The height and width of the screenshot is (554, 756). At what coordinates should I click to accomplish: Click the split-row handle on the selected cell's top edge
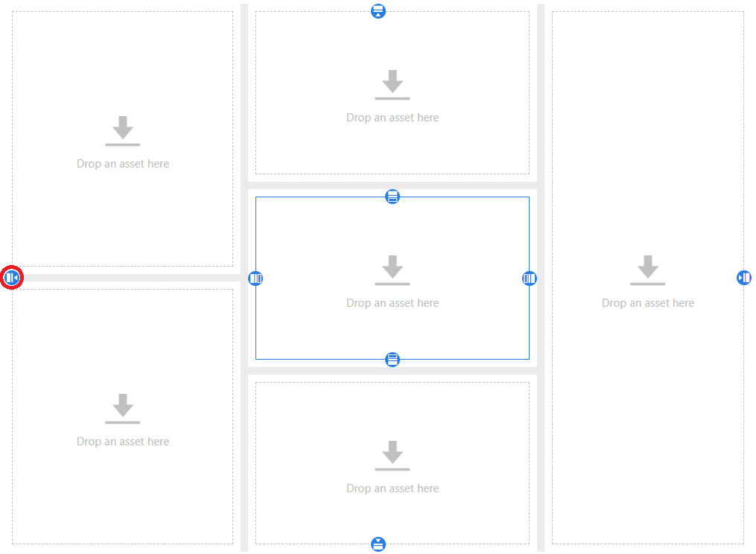coord(393,197)
